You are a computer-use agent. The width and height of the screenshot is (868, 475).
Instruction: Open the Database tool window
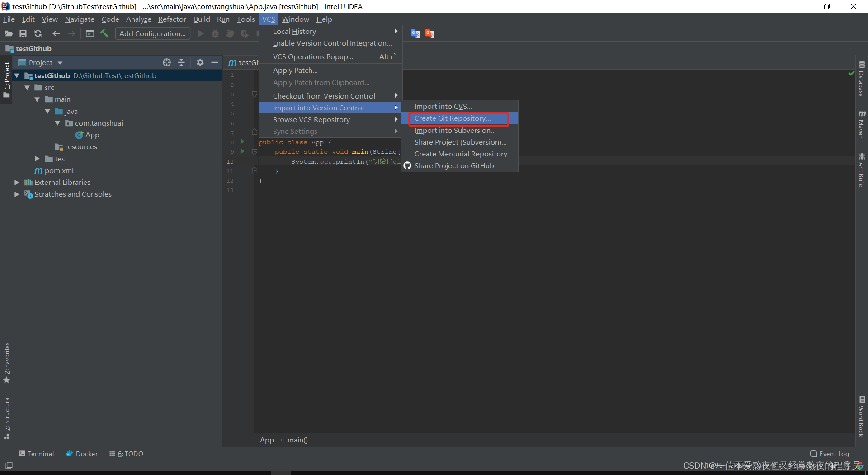point(862,79)
